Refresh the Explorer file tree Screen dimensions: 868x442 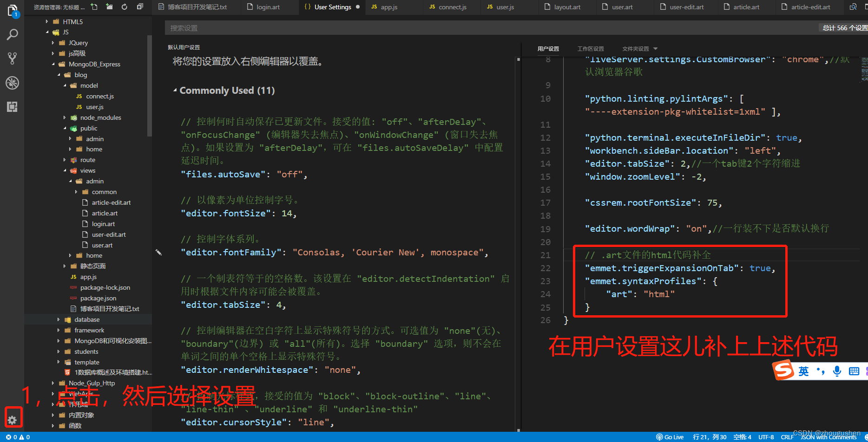click(x=124, y=7)
